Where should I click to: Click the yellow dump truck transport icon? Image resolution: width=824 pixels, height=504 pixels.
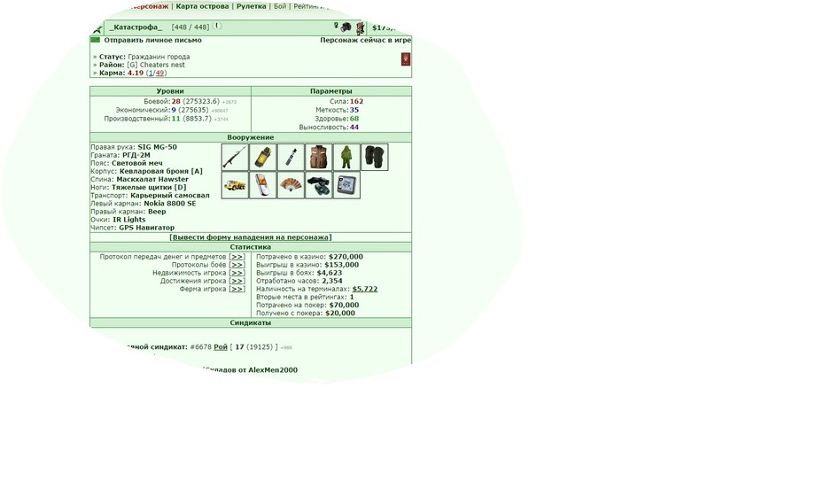235,185
